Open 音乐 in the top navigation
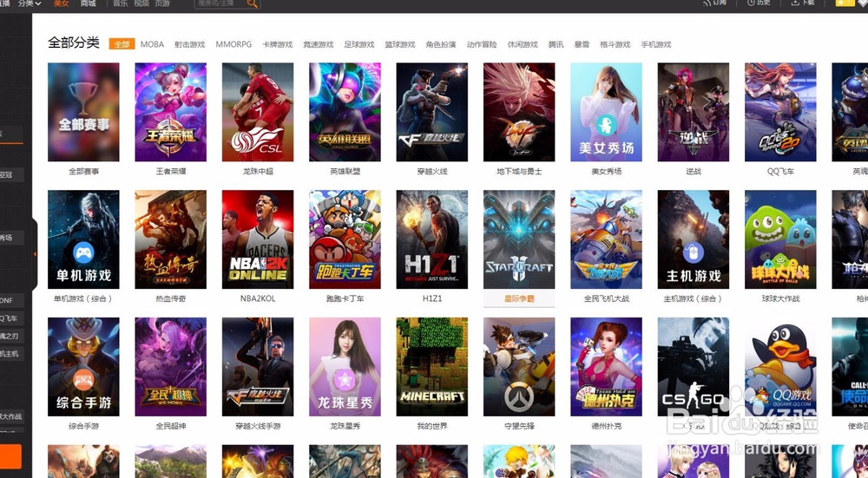868x478 pixels. pyautogui.click(x=121, y=3)
